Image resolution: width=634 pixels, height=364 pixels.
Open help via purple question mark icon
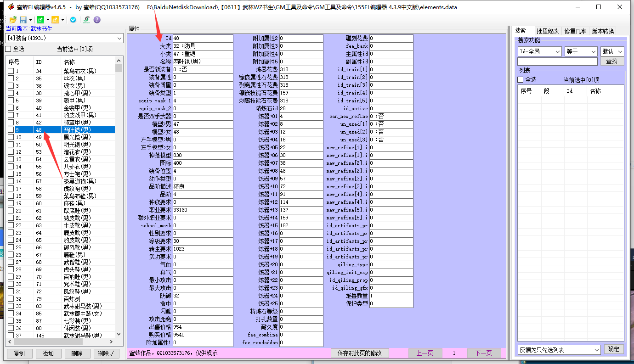point(97,20)
